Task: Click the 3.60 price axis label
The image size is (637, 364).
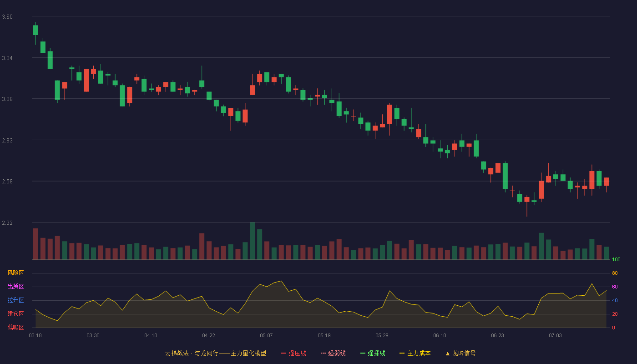Action: tap(7, 17)
